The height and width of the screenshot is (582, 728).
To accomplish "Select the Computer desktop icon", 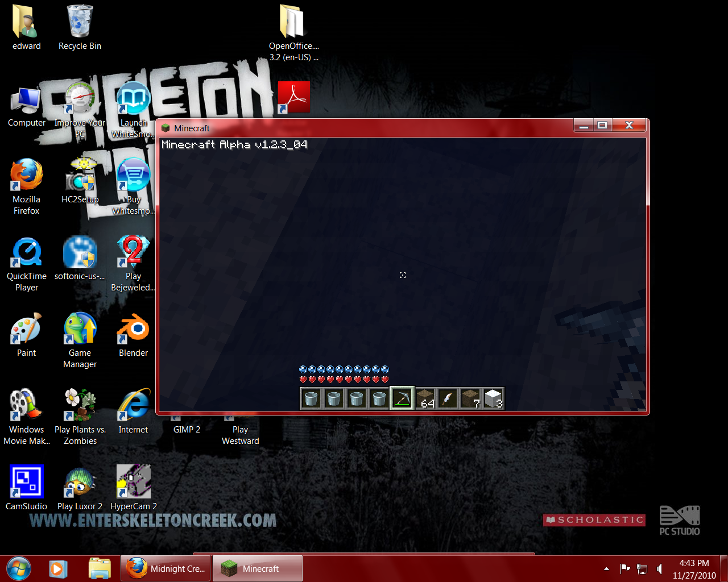I will click(26, 107).
